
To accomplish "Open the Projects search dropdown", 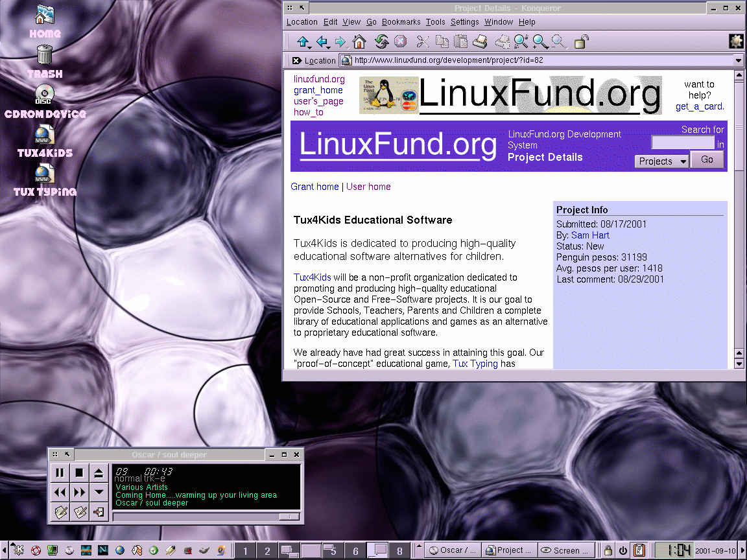I will tap(661, 161).
